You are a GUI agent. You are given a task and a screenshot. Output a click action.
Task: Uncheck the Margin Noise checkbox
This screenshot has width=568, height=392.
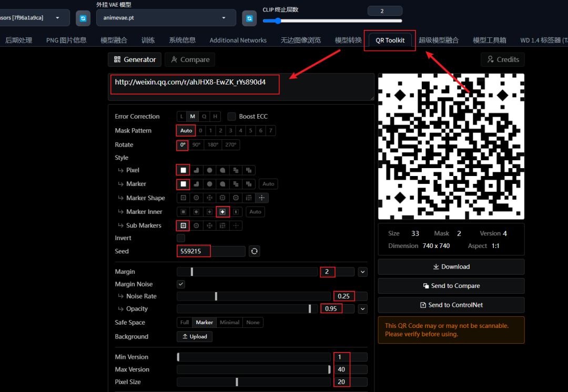tap(181, 284)
